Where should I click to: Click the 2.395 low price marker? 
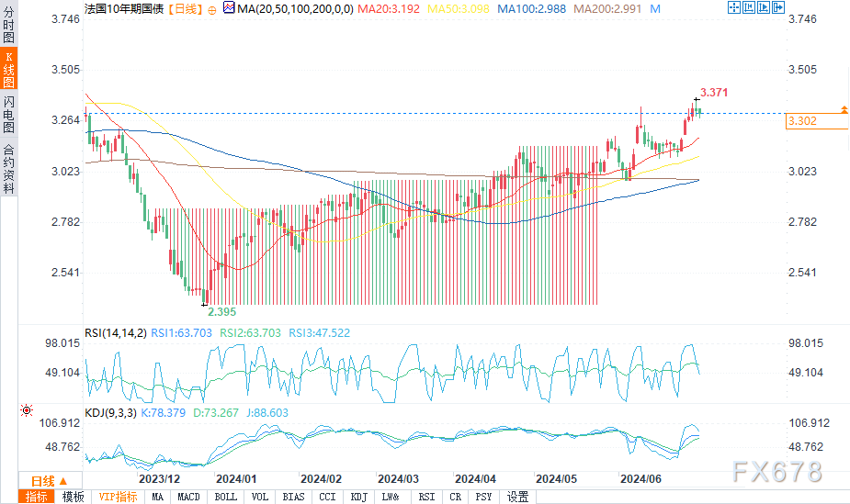pos(221,311)
